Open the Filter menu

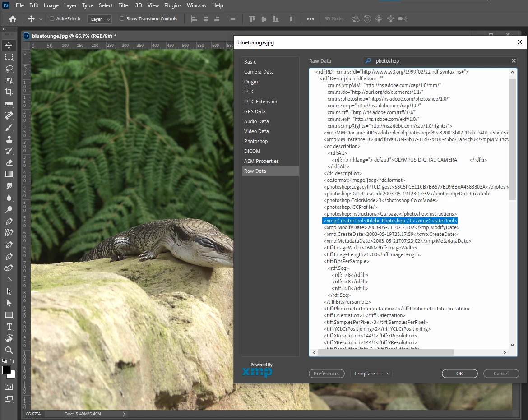(124, 5)
